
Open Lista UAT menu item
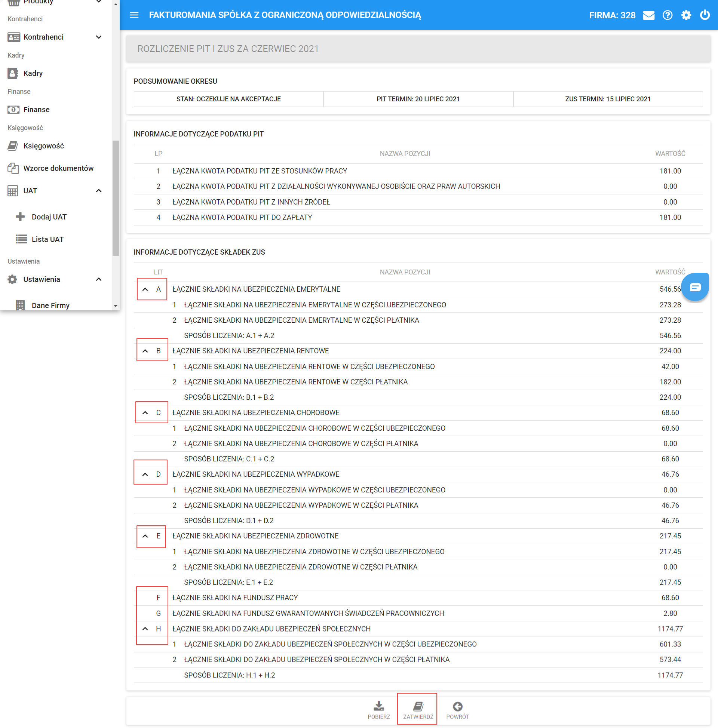pyautogui.click(x=47, y=239)
